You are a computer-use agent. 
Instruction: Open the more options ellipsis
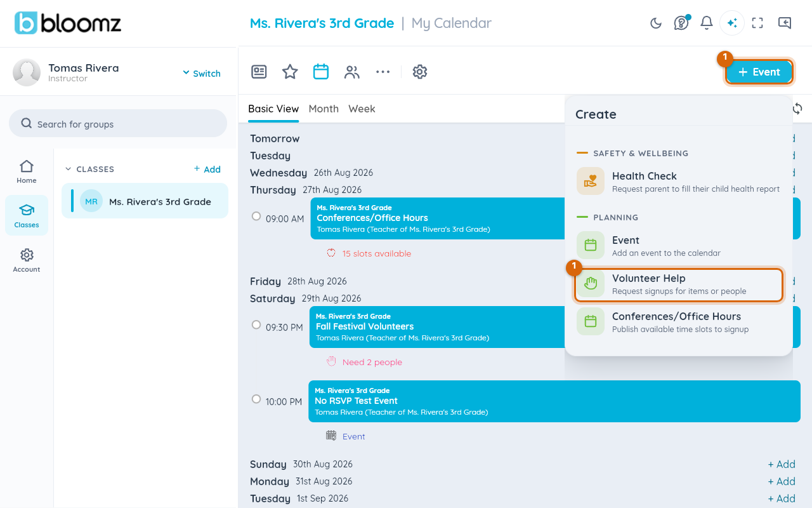pos(383,72)
